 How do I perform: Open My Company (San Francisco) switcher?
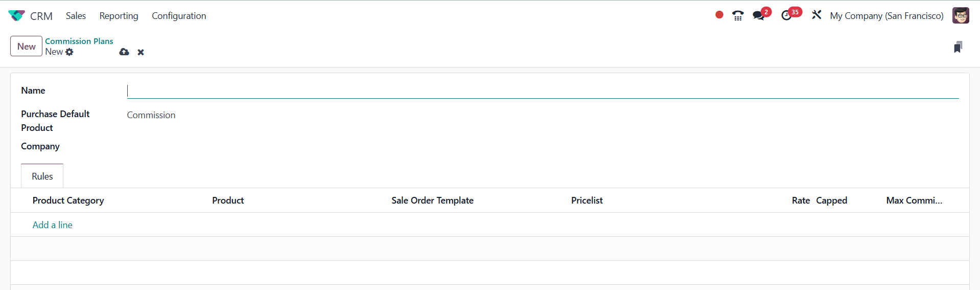[x=886, y=16]
